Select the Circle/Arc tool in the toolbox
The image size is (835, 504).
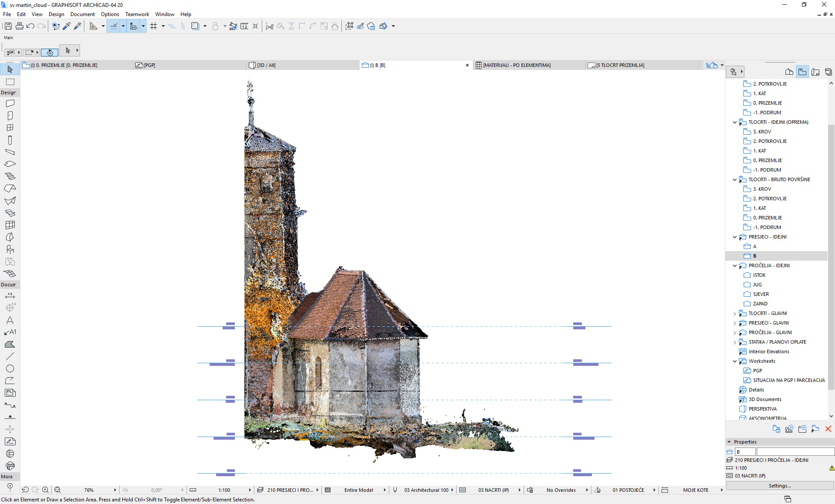[10, 368]
